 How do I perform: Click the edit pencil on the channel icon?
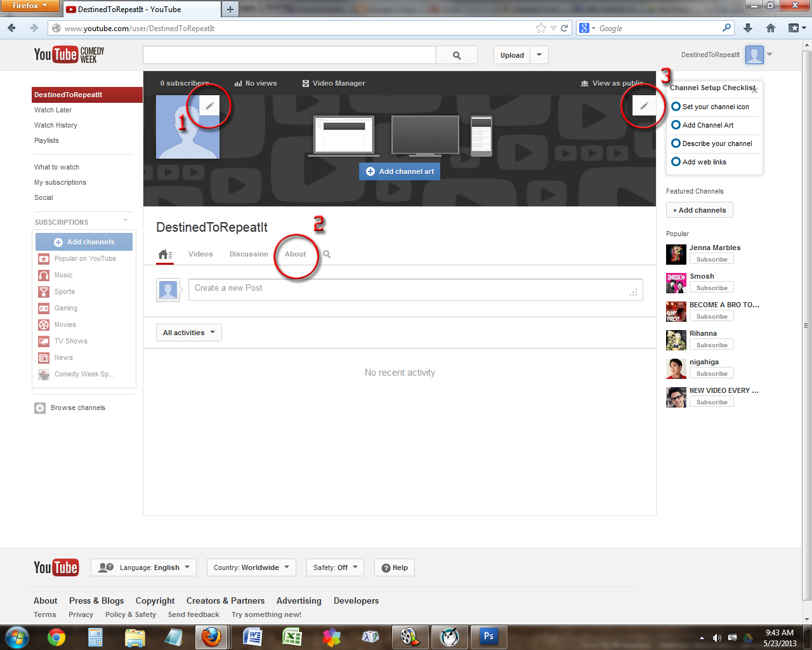click(x=209, y=105)
